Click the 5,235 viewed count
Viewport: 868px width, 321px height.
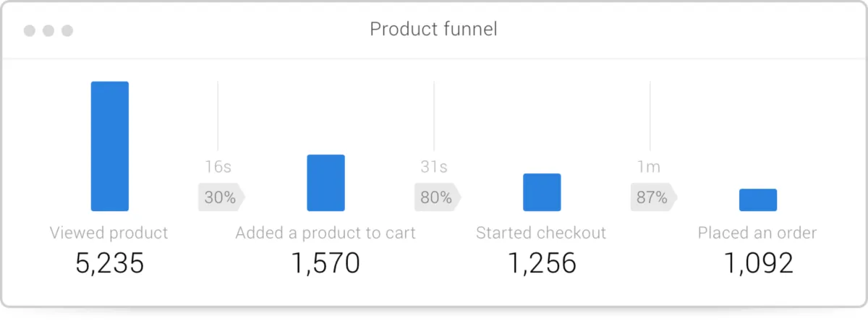coord(110,263)
